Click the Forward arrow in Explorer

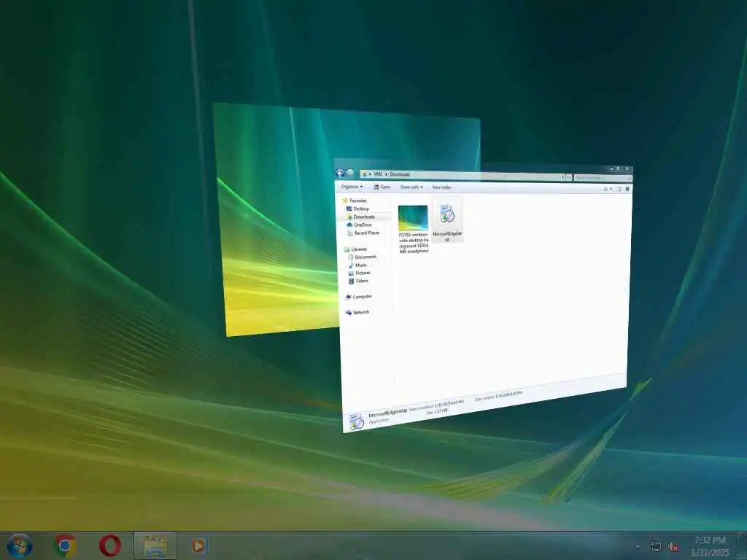tap(350, 173)
